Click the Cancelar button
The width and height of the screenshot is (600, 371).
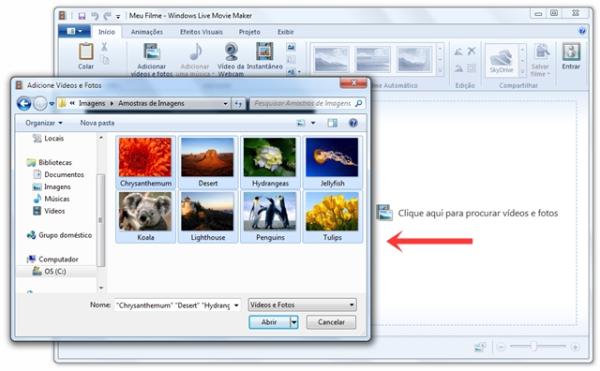click(331, 322)
